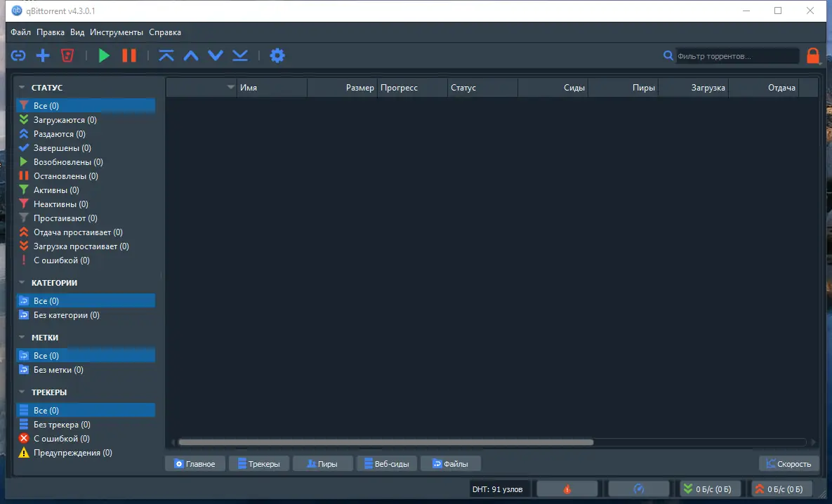This screenshot has width=832, height=504.
Task: Select the Простаивают (0) filter
Action: coord(86,218)
